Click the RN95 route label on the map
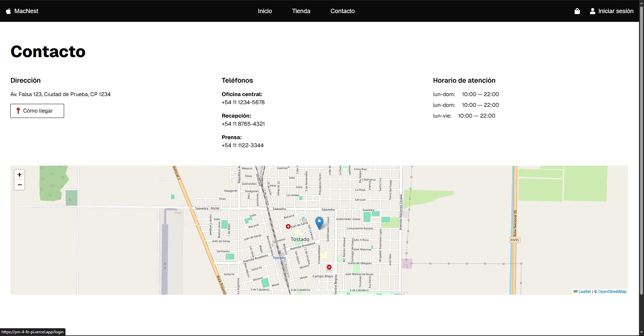Screen dimensions: 644x336 pyautogui.click(x=514, y=240)
